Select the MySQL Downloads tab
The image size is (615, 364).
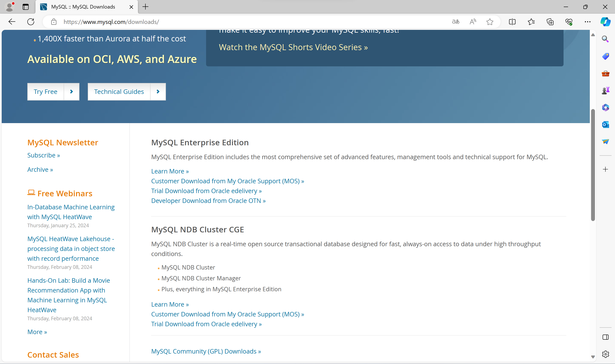pos(83,7)
